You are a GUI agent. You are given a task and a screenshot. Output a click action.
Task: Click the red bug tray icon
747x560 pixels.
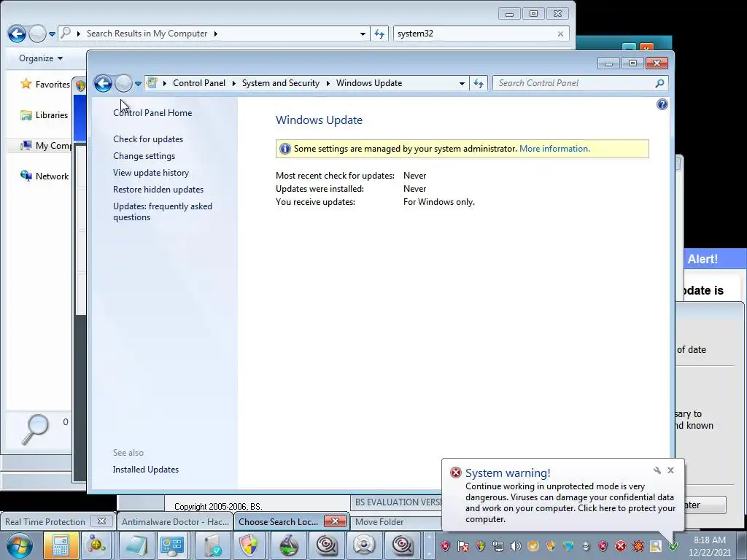(x=638, y=546)
